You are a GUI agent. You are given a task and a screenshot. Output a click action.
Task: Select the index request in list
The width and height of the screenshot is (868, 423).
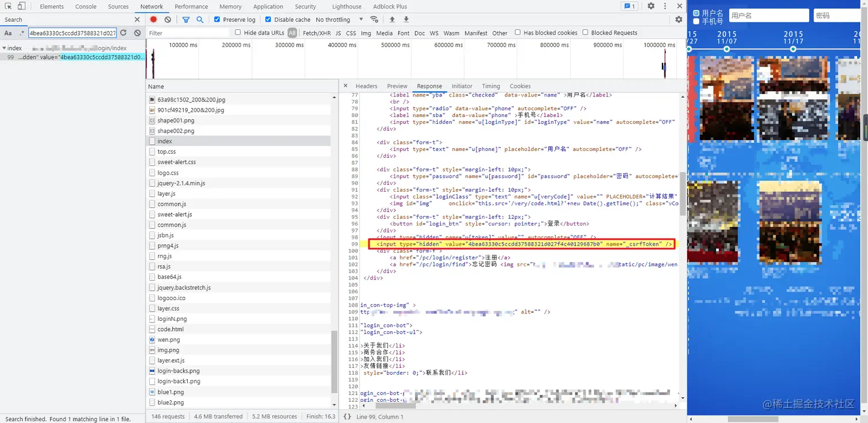[x=238, y=141]
